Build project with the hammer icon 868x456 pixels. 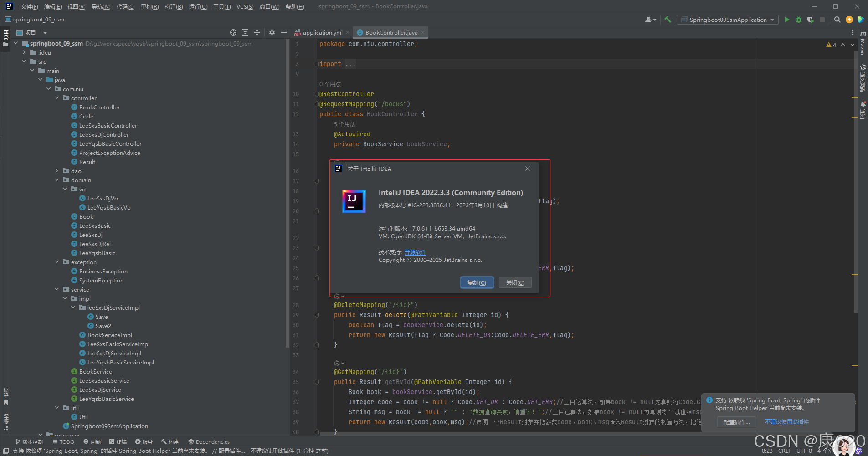(x=668, y=20)
